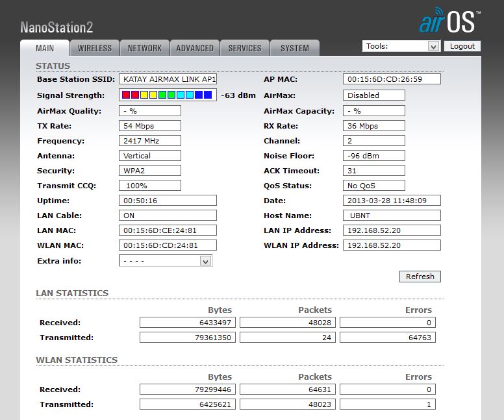Click the LAN transmitted errors value
The width and height of the screenshot is (504, 420).
(388, 338)
